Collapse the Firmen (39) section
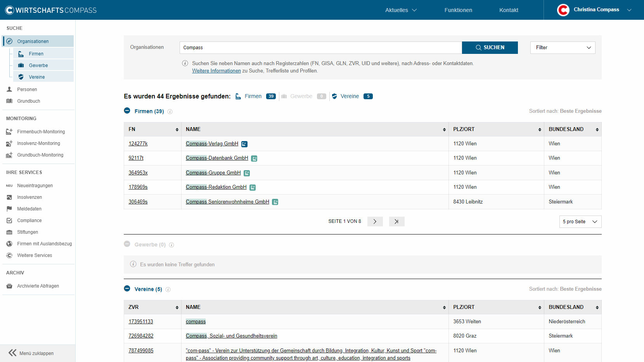Screen dimensions: 644x362 127,110
